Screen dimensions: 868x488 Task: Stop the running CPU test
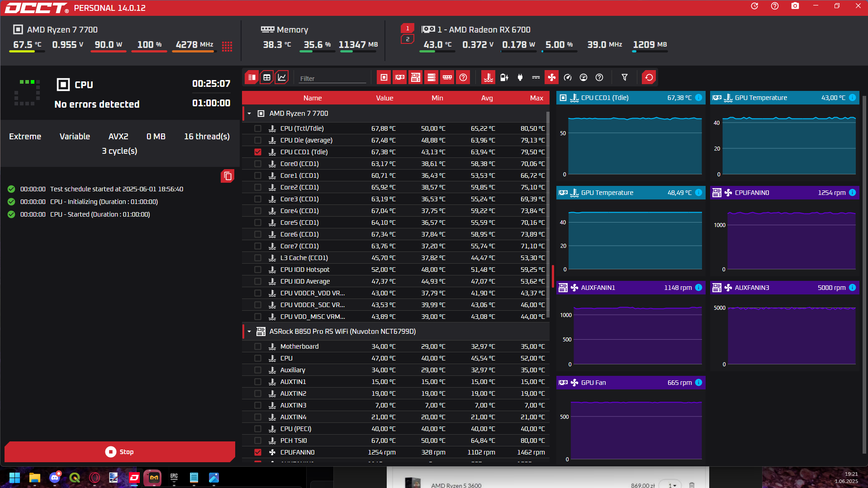[120, 452]
